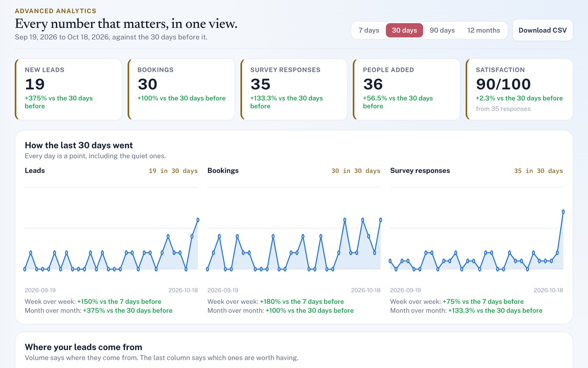The height and width of the screenshot is (368, 588).
Task: Click the 'How the last 30 days went' heading
Action: coord(79,145)
